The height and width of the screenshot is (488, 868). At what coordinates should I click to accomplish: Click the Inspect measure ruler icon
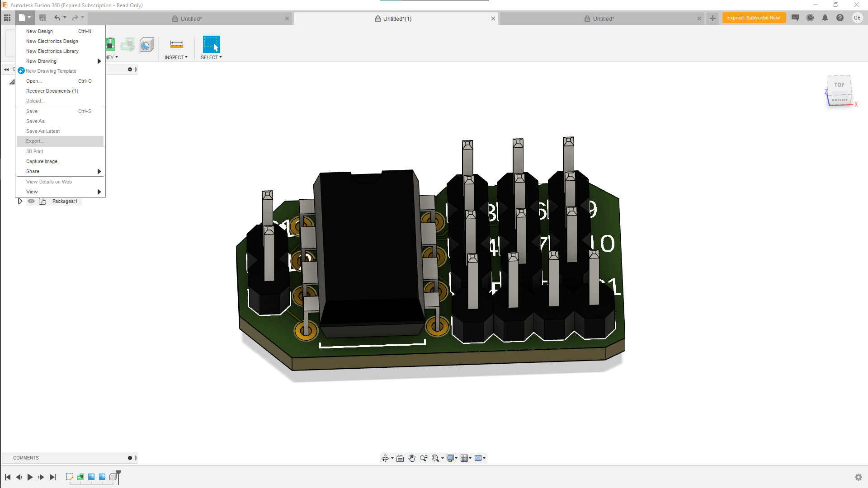pos(176,44)
